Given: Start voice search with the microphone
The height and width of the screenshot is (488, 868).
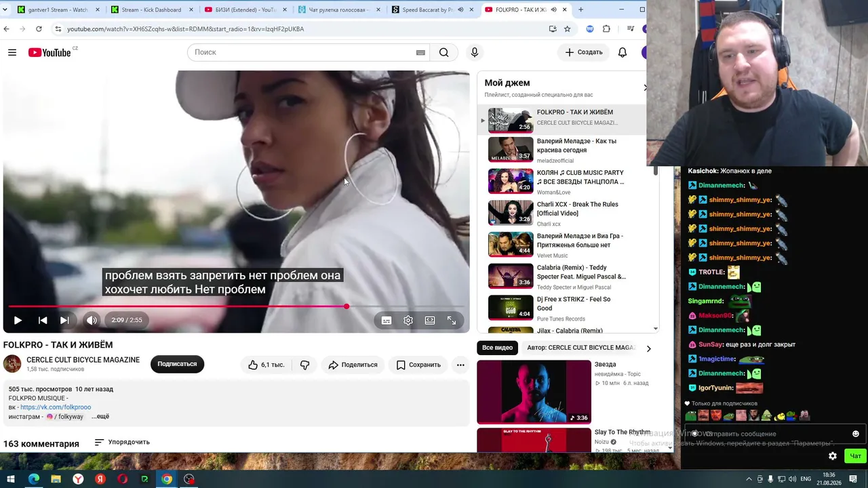Looking at the screenshot, I should point(475,52).
